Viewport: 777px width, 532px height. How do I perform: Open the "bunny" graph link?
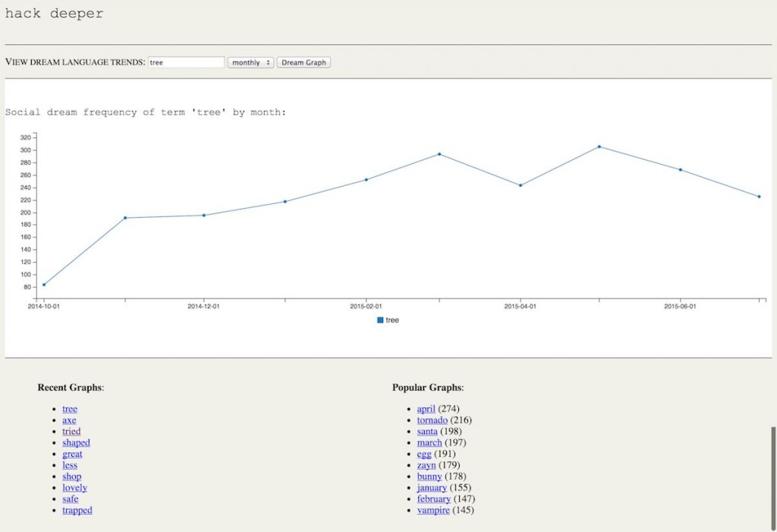tap(429, 477)
